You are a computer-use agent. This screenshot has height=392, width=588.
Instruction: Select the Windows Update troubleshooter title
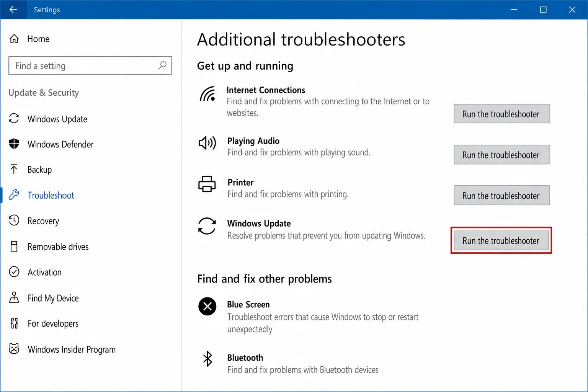tap(259, 223)
